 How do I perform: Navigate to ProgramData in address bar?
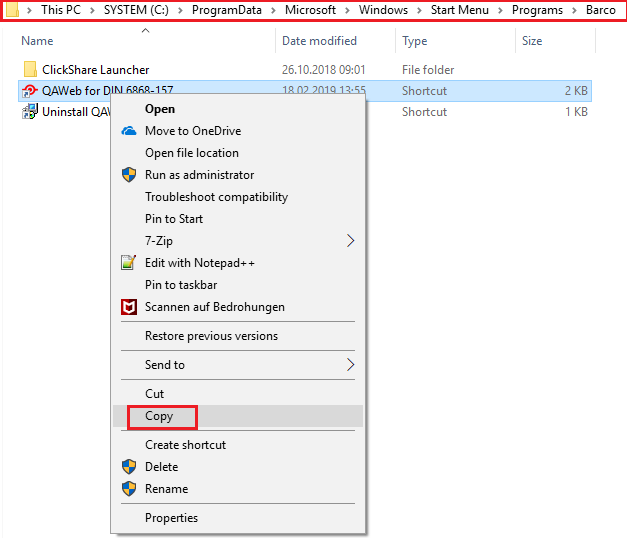coord(226,10)
